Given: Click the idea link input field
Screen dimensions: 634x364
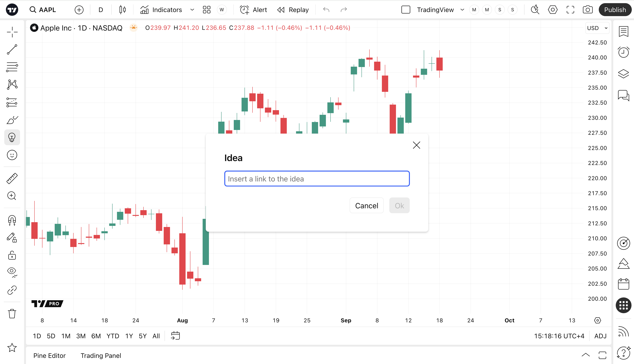Looking at the screenshot, I should pos(317,179).
